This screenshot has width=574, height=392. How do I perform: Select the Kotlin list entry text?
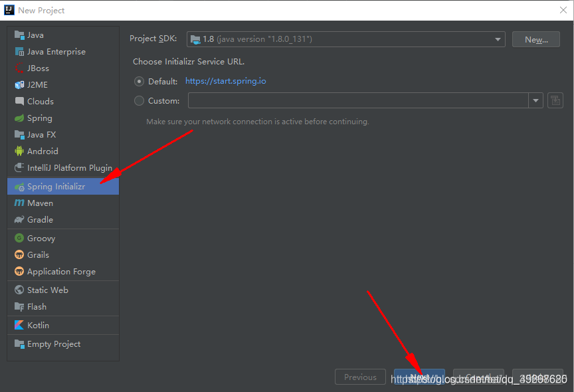[x=38, y=325]
